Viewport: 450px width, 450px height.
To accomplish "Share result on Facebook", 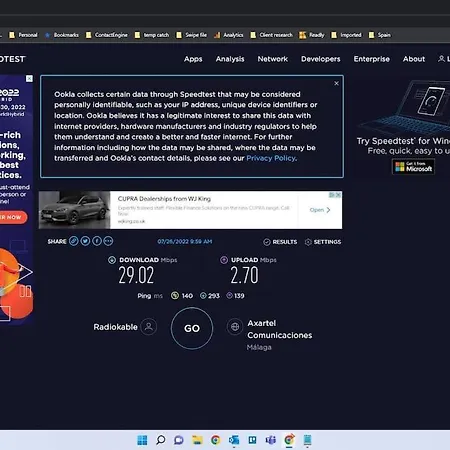I will pos(97,241).
